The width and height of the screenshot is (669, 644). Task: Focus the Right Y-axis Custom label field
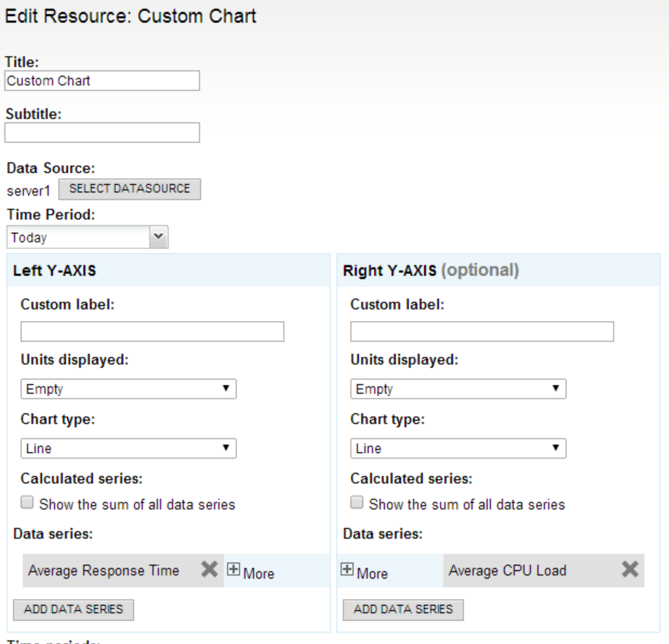point(482,332)
